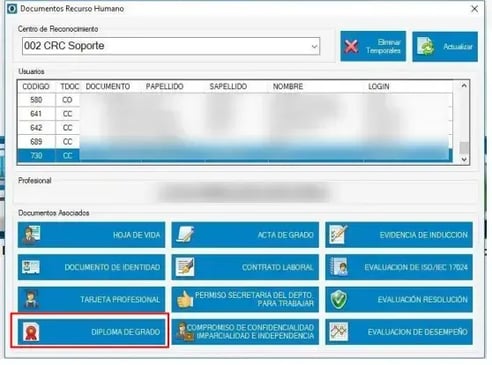This screenshot has width=492, height=365.
Task: Click the CC cell in row 641
Action: click(67, 114)
